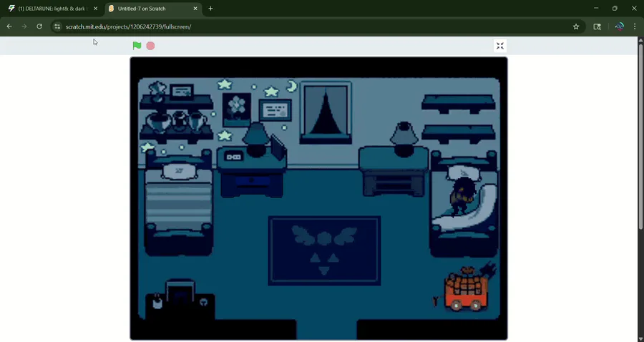Open a new browser tab

(x=210, y=8)
